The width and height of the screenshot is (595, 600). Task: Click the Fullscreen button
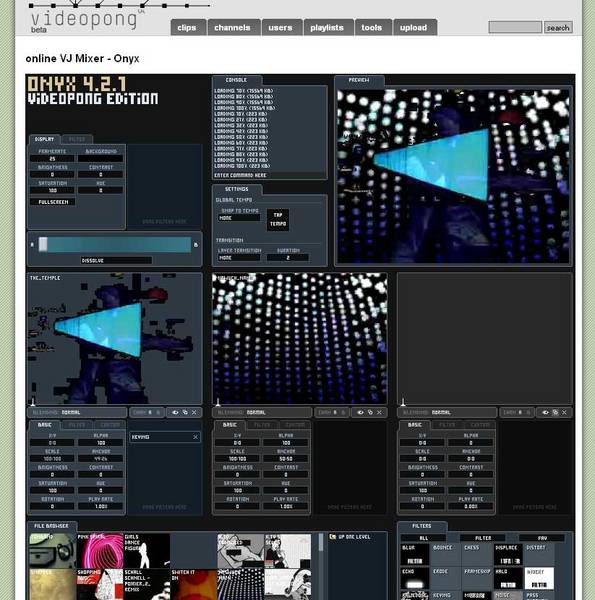click(52, 202)
